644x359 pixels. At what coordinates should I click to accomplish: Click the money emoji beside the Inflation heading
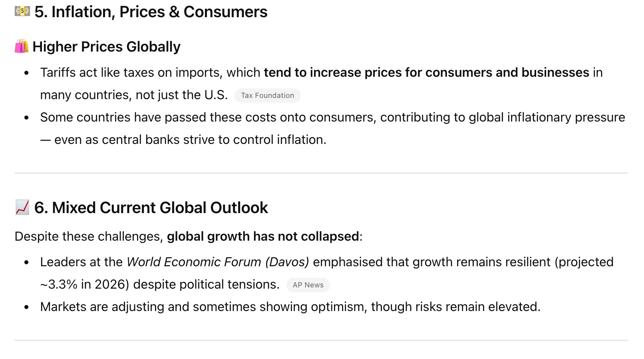point(22,12)
